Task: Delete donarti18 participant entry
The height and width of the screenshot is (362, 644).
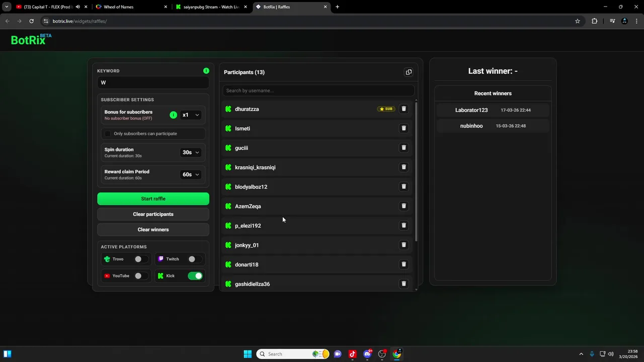Action: (x=404, y=264)
